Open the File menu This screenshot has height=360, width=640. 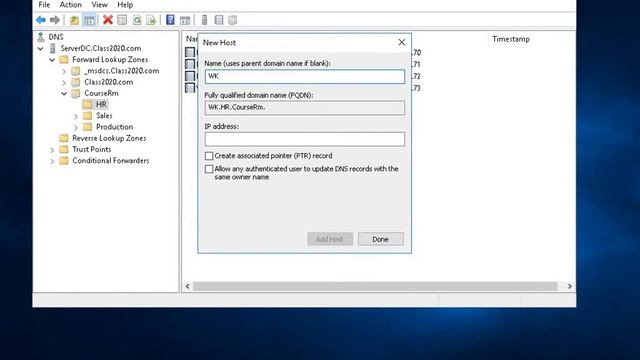click(x=44, y=5)
